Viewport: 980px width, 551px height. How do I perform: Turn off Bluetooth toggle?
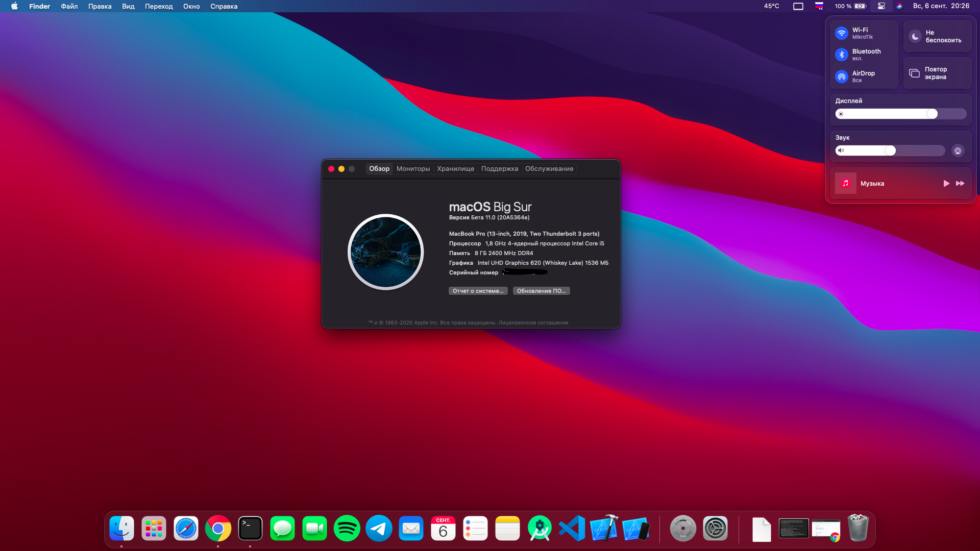pyautogui.click(x=842, y=55)
